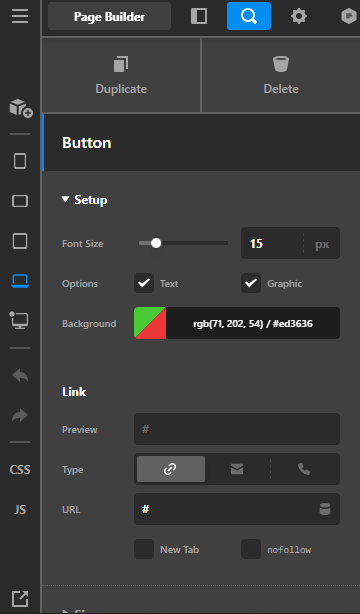Viewport: 360px width, 614px height.
Task: Select the email link type
Action: tap(237, 469)
